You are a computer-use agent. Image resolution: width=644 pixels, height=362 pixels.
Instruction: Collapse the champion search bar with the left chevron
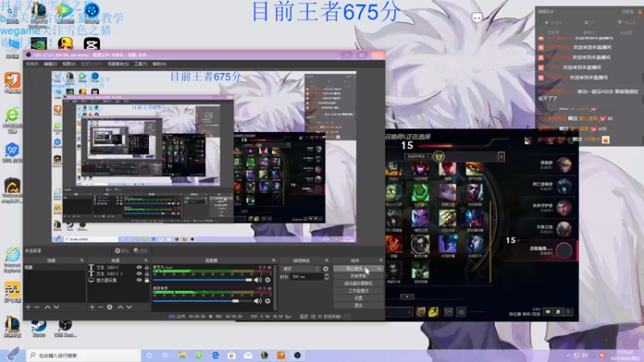pyautogui.click(x=501, y=156)
